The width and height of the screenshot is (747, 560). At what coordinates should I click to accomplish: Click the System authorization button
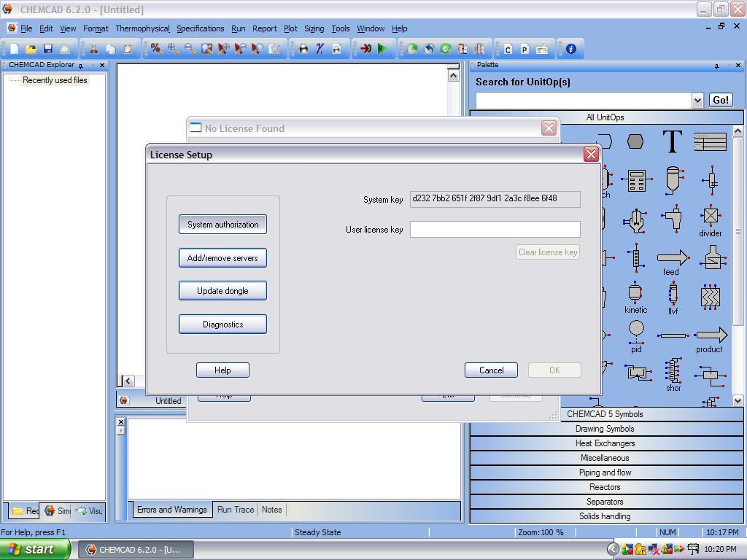223,225
